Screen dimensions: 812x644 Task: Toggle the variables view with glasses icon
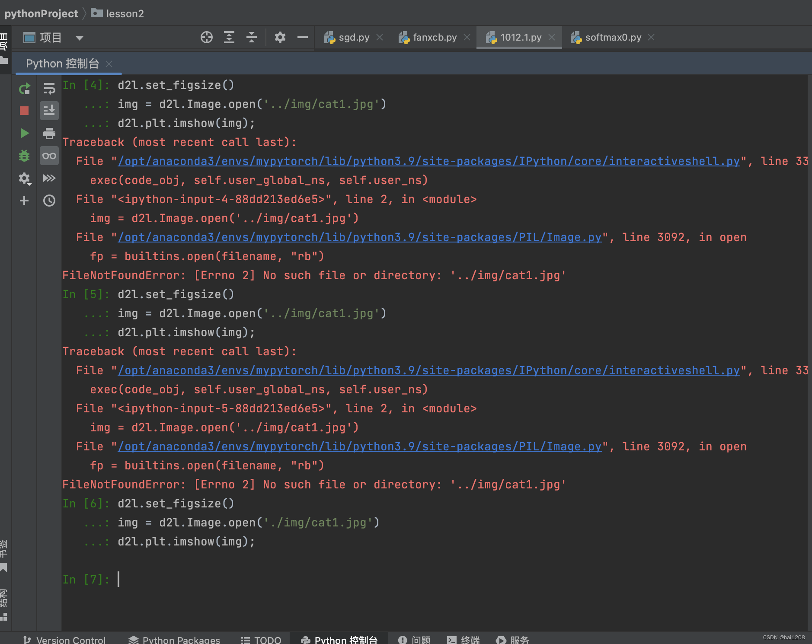click(49, 156)
